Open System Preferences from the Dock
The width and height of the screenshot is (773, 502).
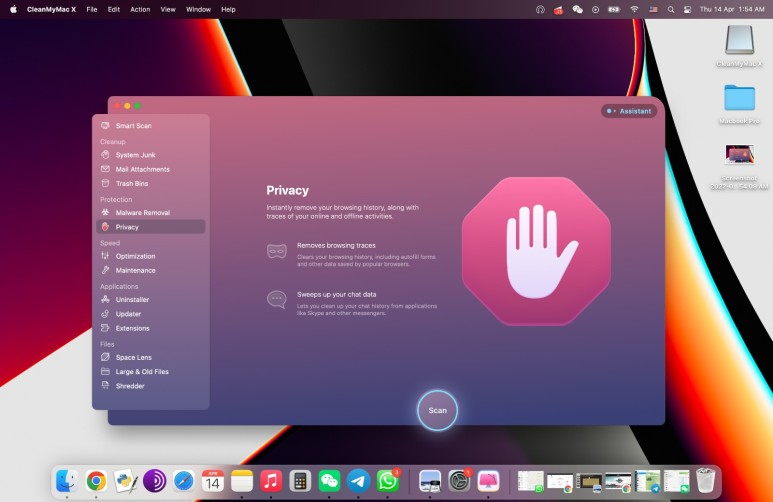click(x=459, y=481)
